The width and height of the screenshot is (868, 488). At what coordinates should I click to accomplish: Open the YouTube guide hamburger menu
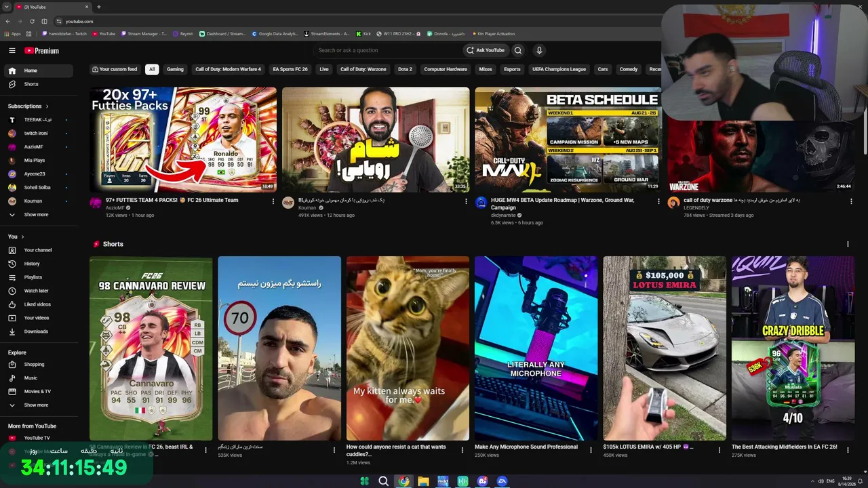12,51
